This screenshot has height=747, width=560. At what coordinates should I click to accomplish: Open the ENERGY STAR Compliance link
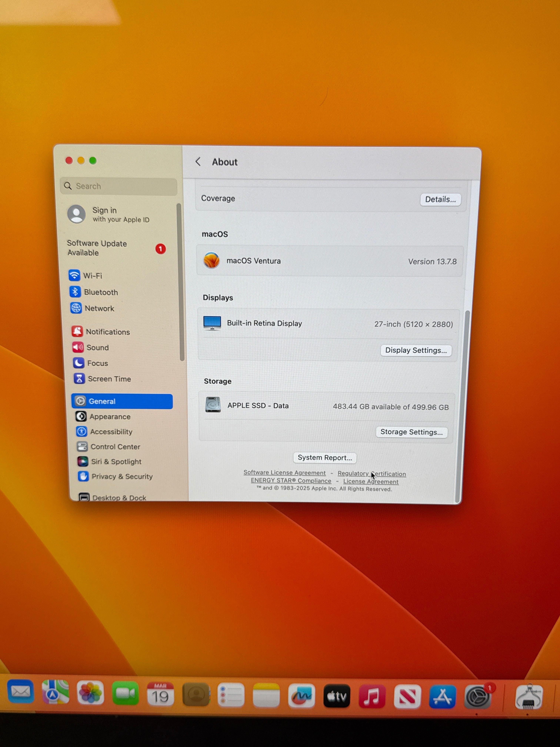291,480
